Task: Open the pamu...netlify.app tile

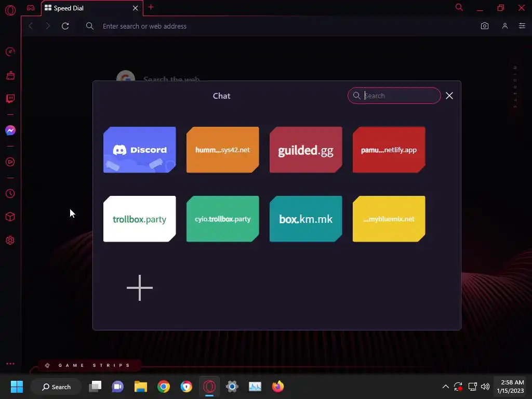Action: 389,150
